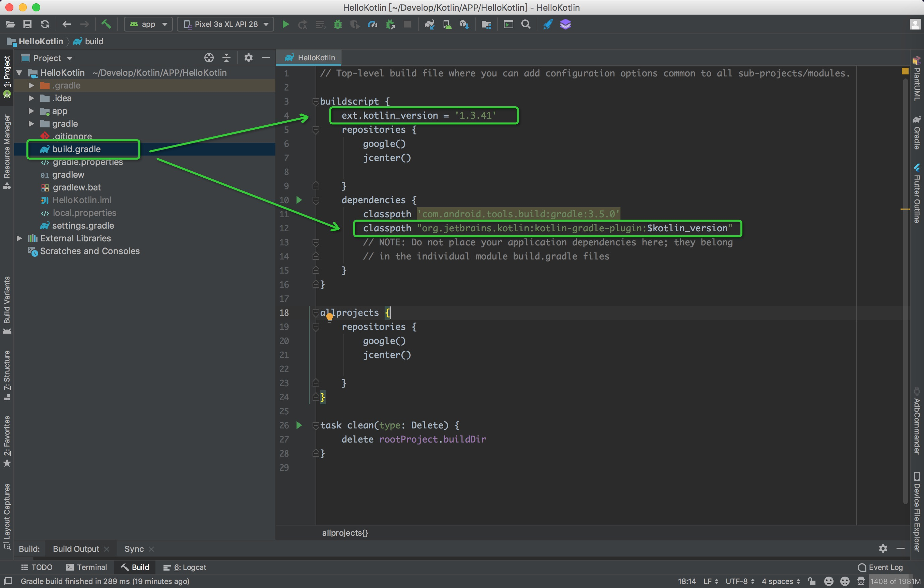This screenshot has height=588, width=924.
Task: Select gradlew.bat in project tree
Action: (76, 187)
